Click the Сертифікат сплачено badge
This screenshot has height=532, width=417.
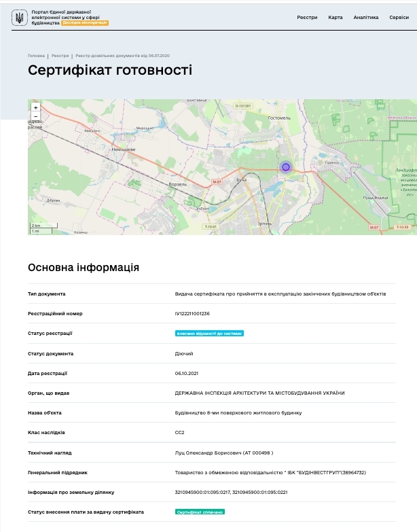pos(200,512)
